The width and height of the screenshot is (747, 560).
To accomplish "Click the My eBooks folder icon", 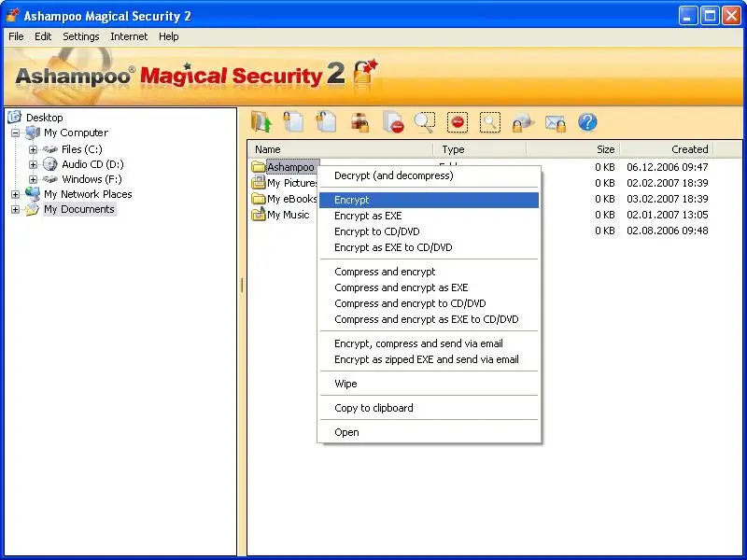I will point(259,199).
